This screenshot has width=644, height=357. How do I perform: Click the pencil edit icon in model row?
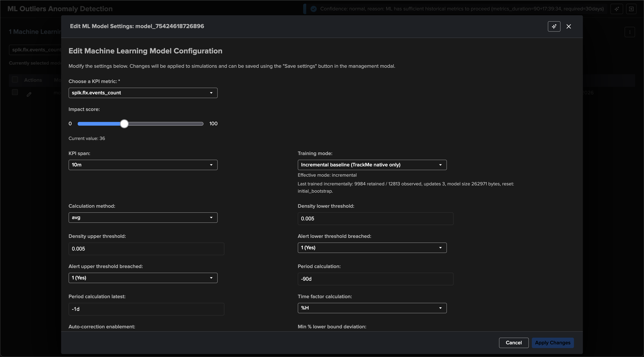[x=29, y=94]
